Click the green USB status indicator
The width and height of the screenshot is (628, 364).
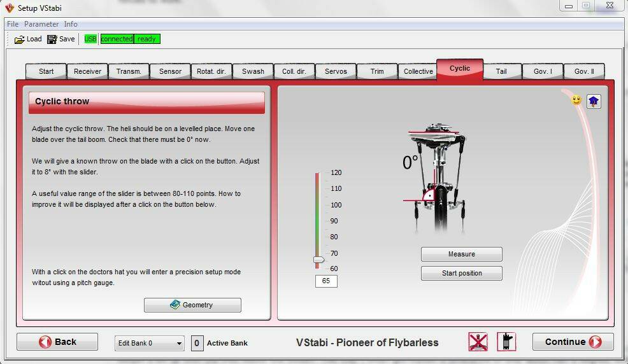tap(90, 39)
